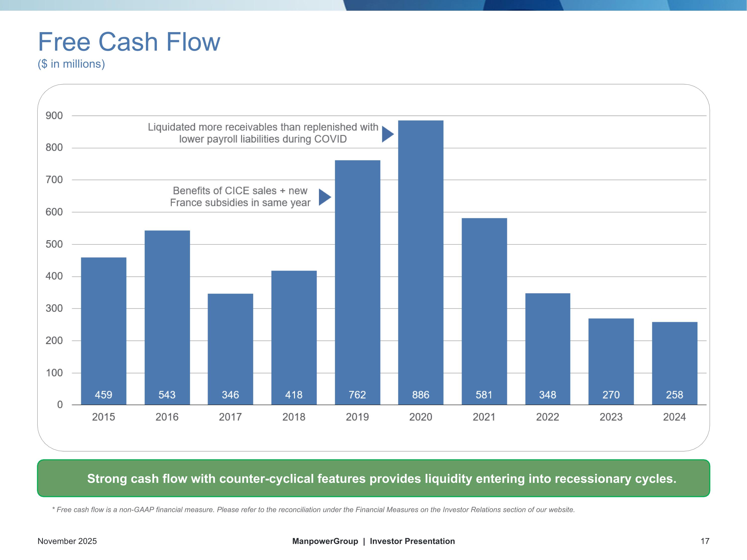Click the 2016 bar showing 543
The image size is (747, 560).
[x=167, y=317]
